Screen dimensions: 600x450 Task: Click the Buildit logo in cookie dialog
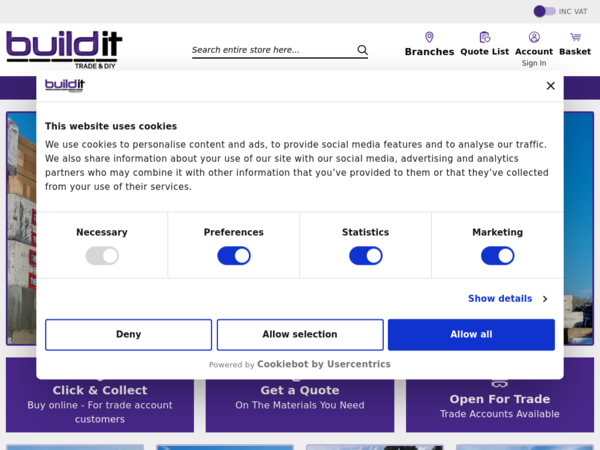click(x=65, y=85)
